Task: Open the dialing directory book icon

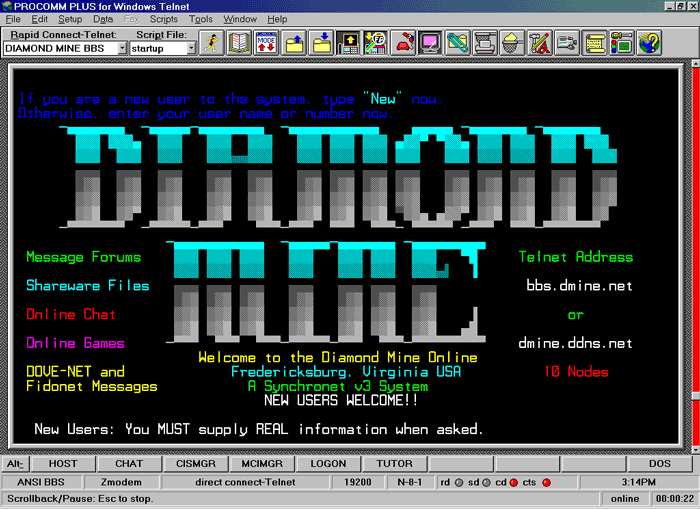Action: coord(240,42)
